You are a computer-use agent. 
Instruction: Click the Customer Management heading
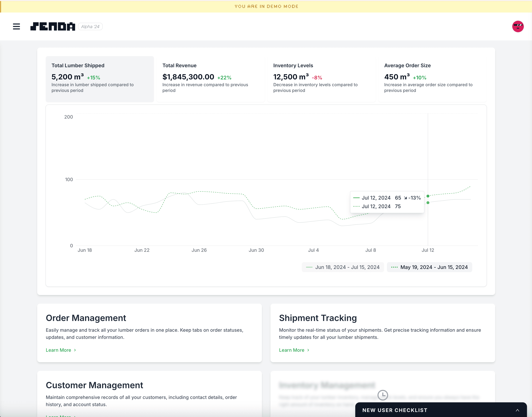tap(94, 385)
